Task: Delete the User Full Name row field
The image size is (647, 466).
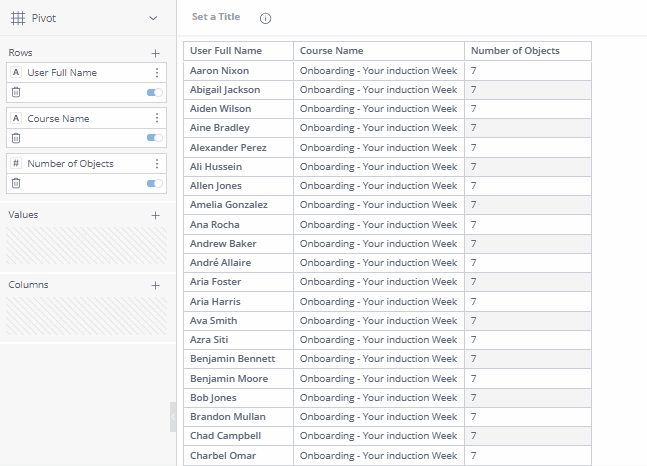Action: (16, 92)
